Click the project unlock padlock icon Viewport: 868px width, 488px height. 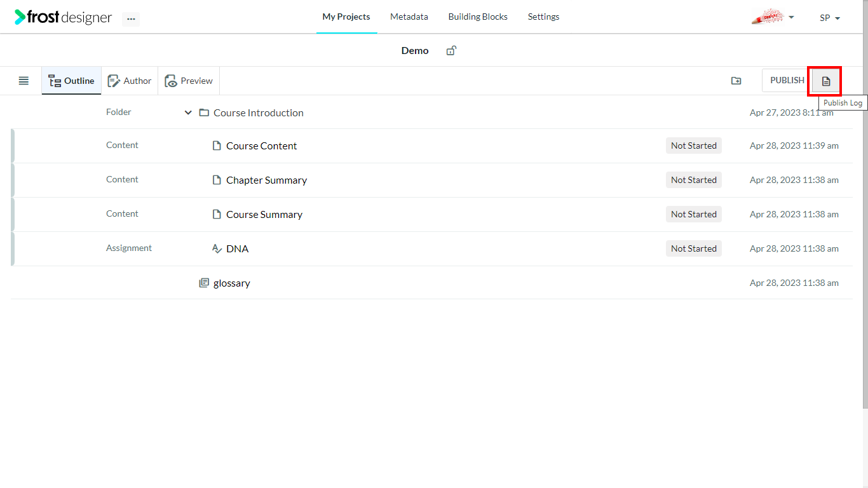[x=451, y=50]
